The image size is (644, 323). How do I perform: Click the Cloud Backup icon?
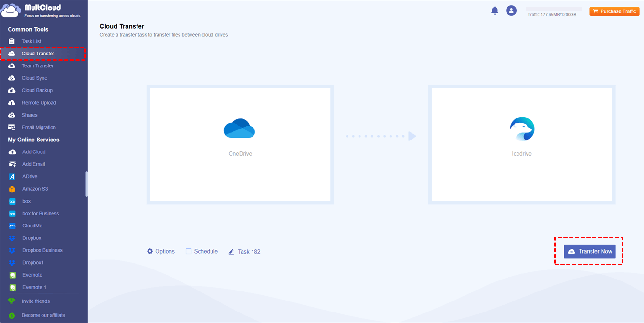pyautogui.click(x=12, y=90)
